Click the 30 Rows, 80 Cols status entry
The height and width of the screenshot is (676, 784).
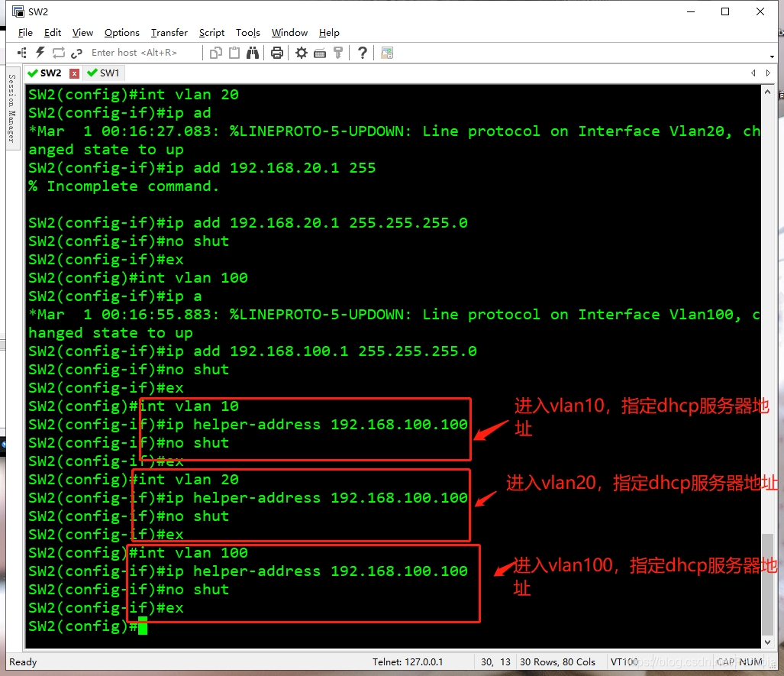tap(557, 662)
